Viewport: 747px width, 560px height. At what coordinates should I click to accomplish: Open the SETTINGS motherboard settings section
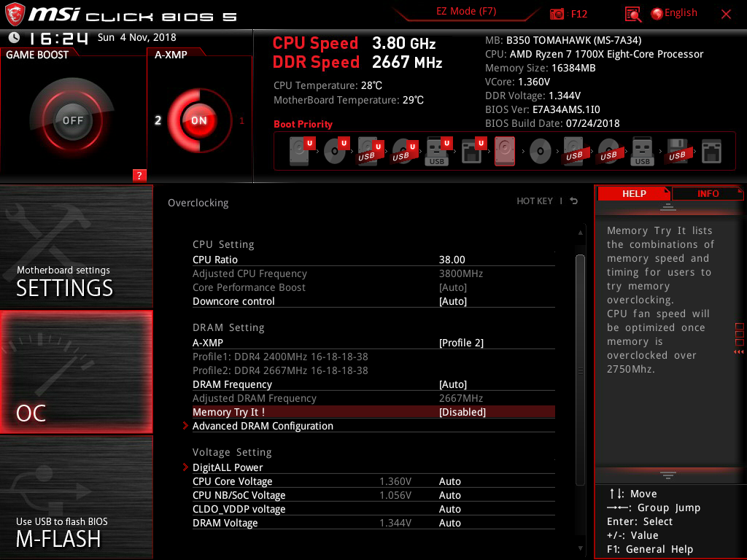(x=76, y=246)
